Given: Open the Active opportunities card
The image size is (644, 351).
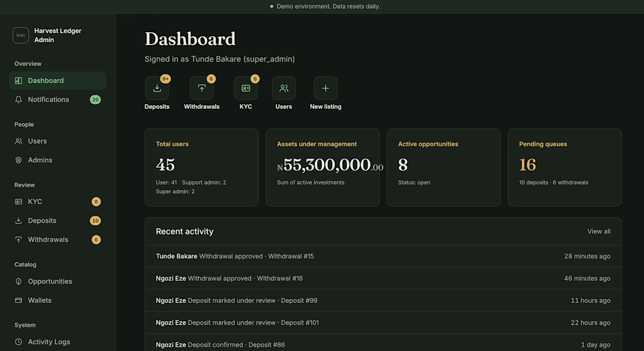Looking at the screenshot, I should click(x=444, y=167).
